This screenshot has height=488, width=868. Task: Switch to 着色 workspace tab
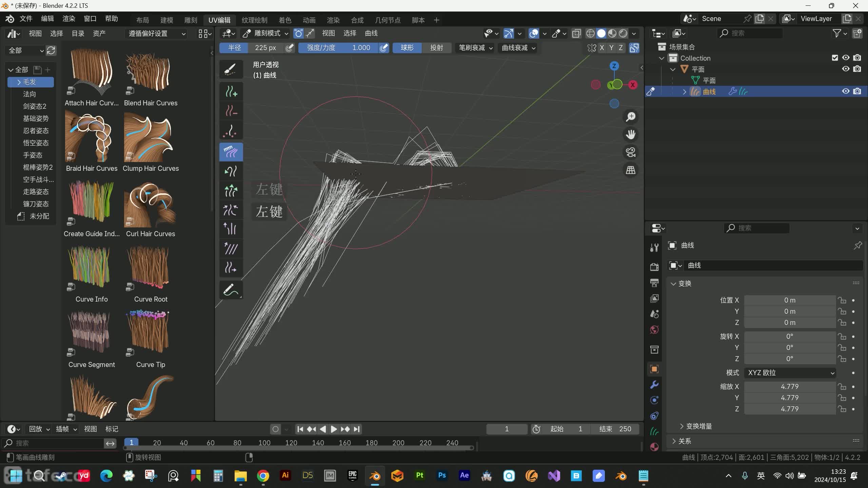(285, 20)
